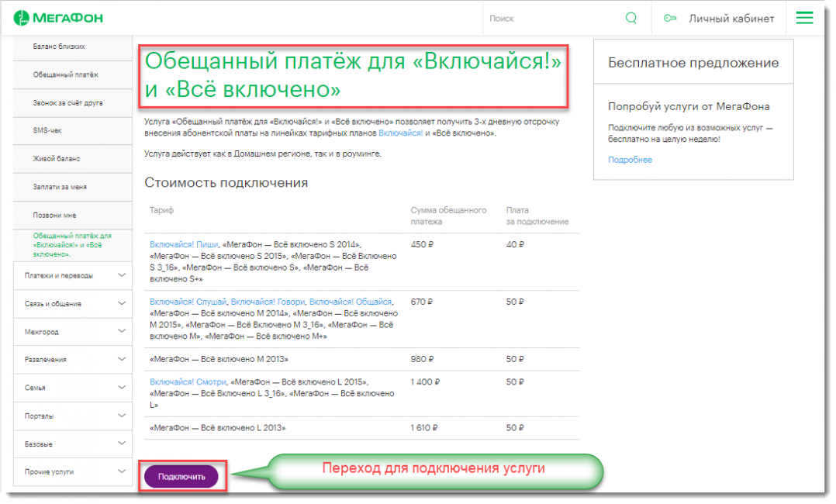Open the Включайся! Смотри tariff link

pyautogui.click(x=188, y=382)
